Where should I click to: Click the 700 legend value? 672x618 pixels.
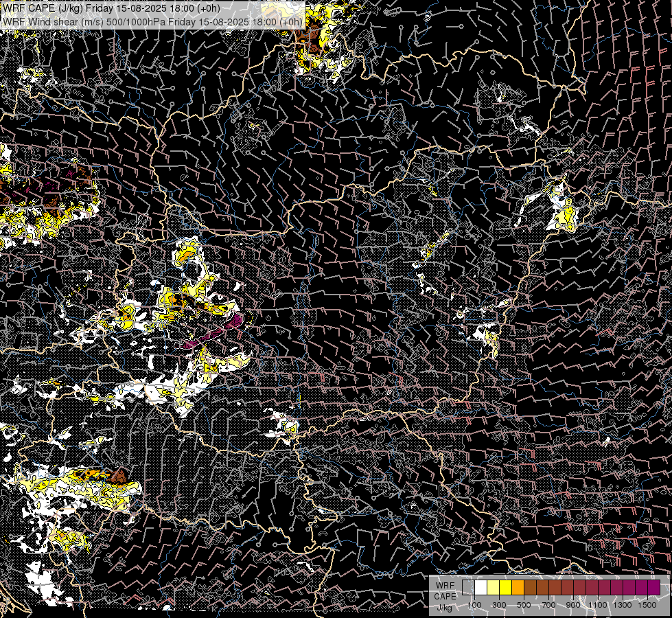[x=548, y=605]
